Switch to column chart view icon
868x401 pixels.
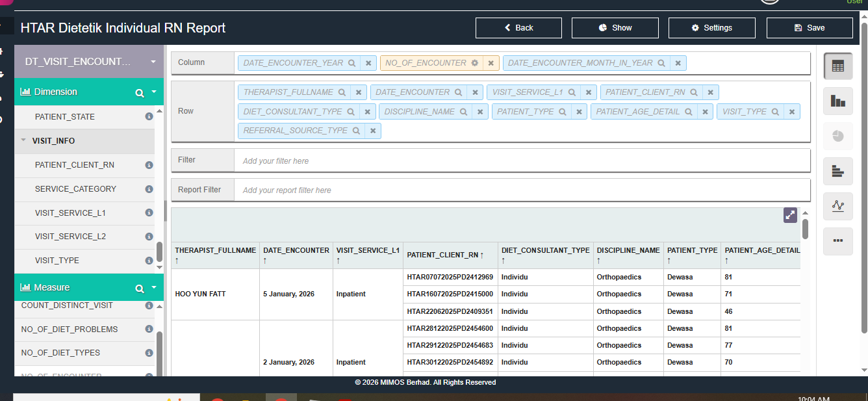click(837, 101)
